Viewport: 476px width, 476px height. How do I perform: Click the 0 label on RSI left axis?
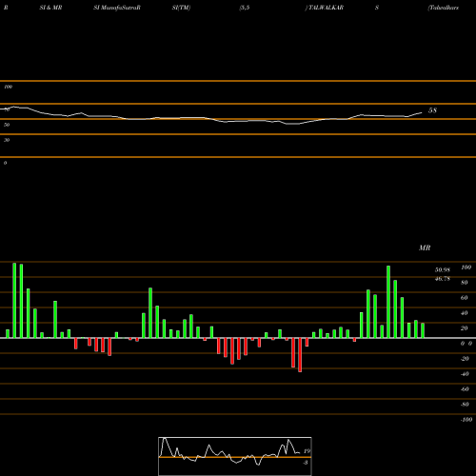[5, 163]
